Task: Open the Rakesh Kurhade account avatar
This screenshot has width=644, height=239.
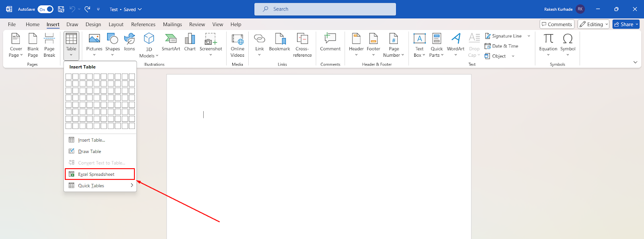Action: 580,9
